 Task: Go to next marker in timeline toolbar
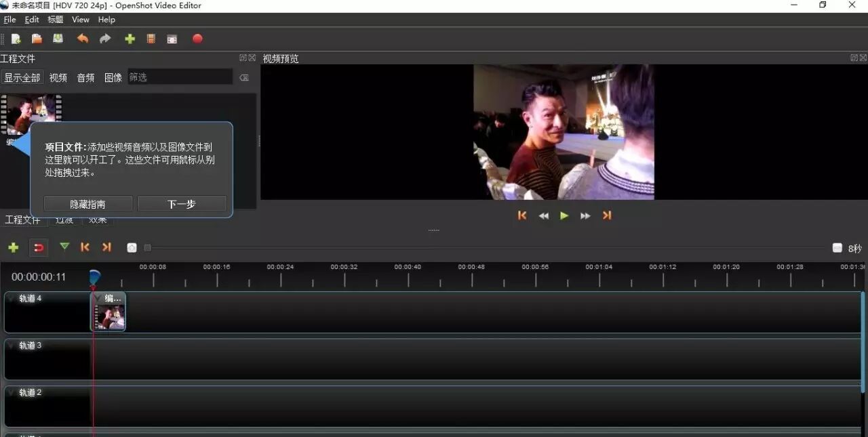[106, 247]
